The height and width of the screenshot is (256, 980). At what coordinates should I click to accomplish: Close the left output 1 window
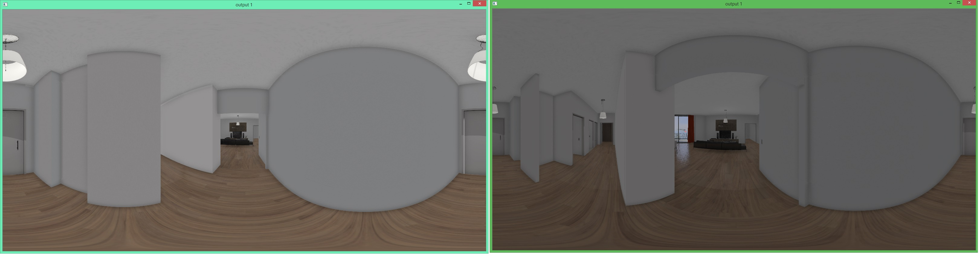479,3
